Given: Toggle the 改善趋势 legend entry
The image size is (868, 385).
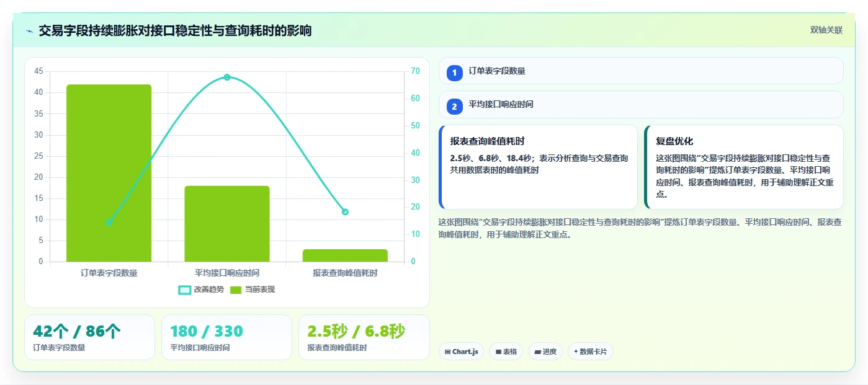Looking at the screenshot, I should pos(200,290).
